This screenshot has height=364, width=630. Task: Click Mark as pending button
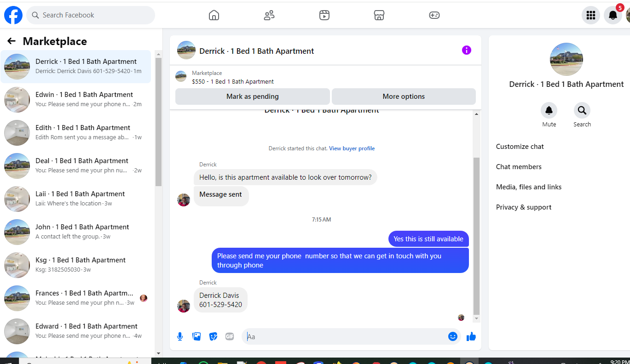pos(253,97)
